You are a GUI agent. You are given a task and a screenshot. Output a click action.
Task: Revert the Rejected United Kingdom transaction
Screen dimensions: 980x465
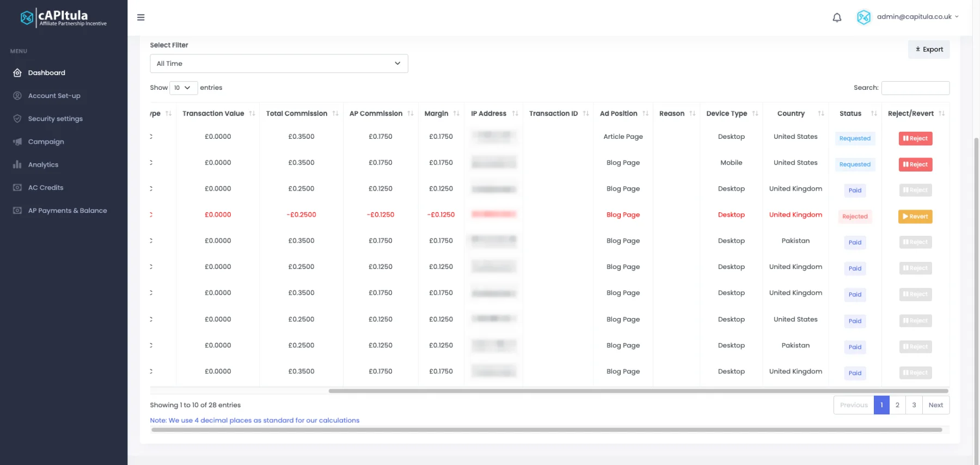[x=915, y=217]
